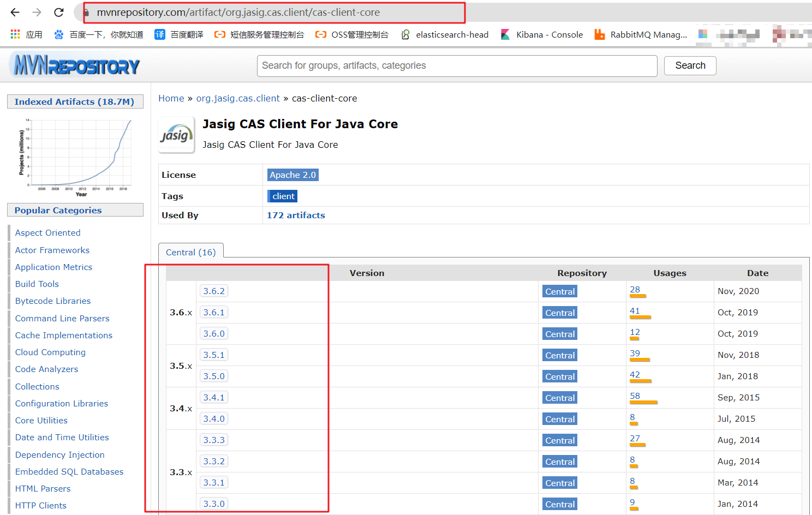The image size is (812, 515).
Task: Open the Baidu search bookmark
Action: coord(99,34)
